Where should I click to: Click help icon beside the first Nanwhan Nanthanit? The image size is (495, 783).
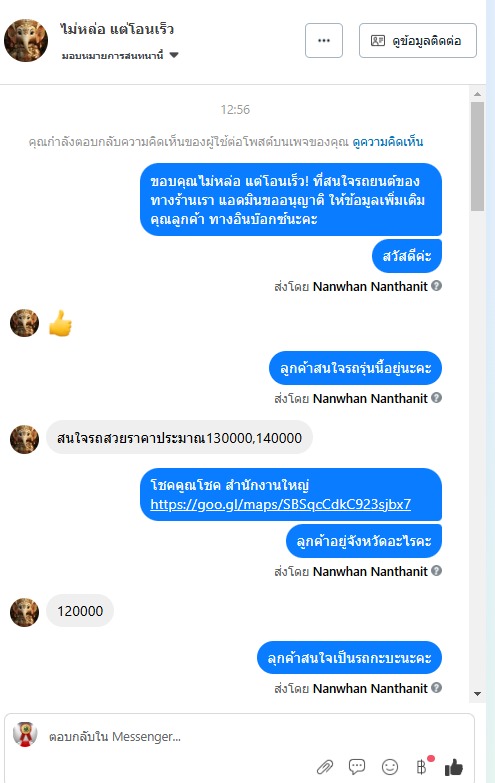point(437,286)
